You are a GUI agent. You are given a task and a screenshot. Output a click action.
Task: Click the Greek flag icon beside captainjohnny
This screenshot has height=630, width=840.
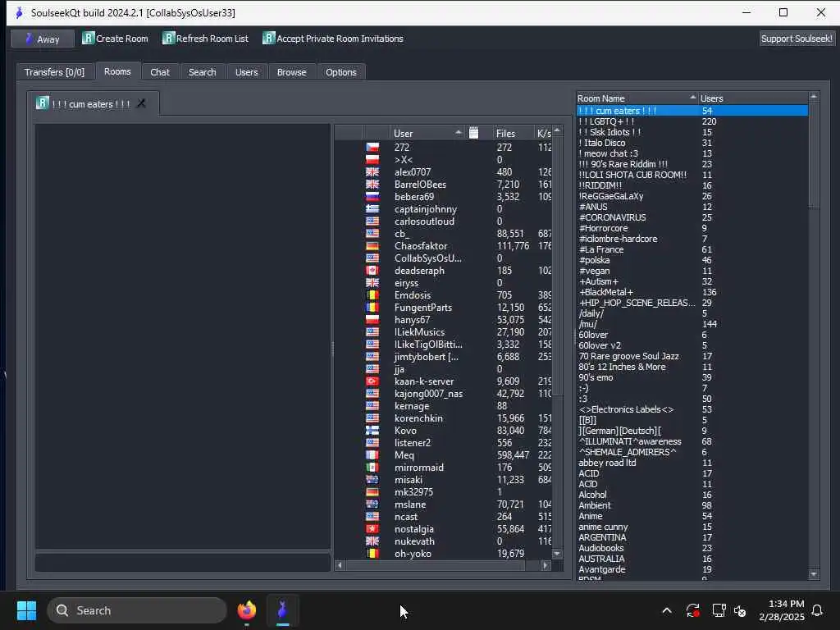click(372, 209)
